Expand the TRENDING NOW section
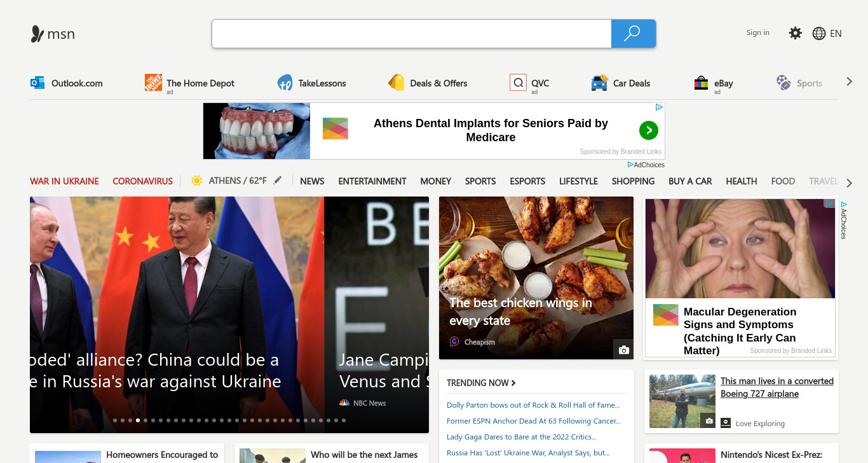868x463 pixels. click(x=481, y=383)
